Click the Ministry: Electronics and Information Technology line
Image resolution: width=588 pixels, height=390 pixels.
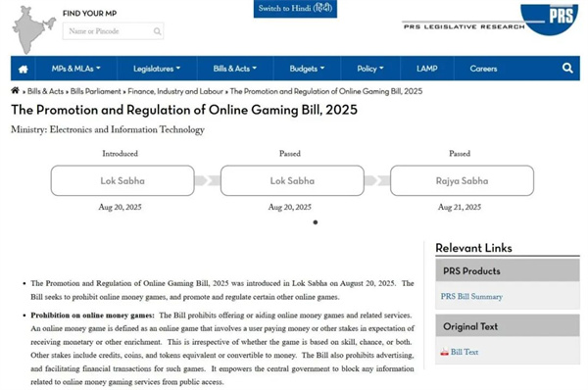point(108,129)
